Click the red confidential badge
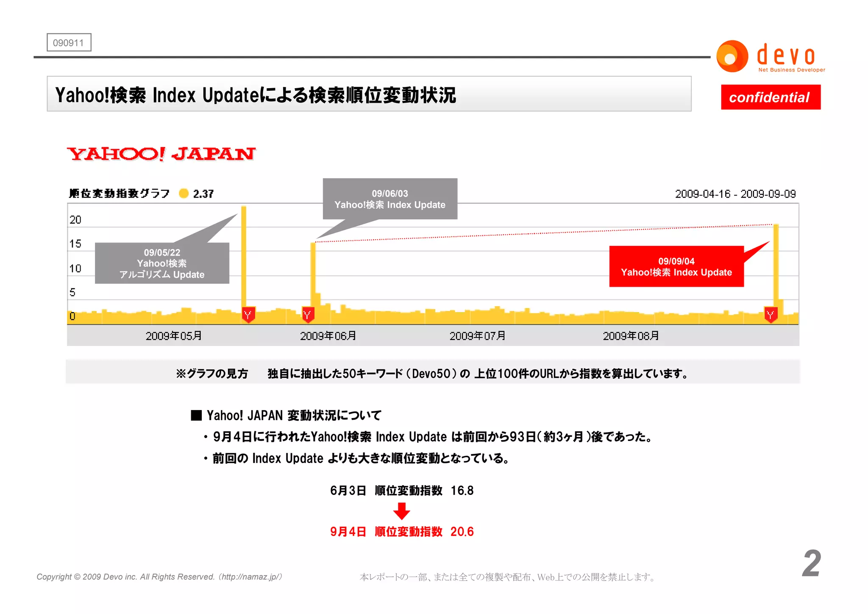The width and height of the screenshot is (868, 614). (x=770, y=97)
